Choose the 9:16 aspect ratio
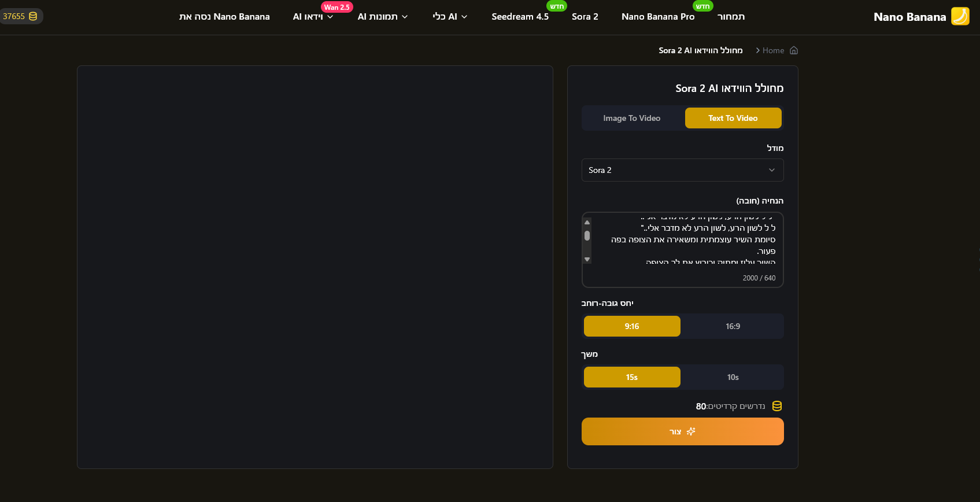The image size is (980, 502). click(x=632, y=326)
